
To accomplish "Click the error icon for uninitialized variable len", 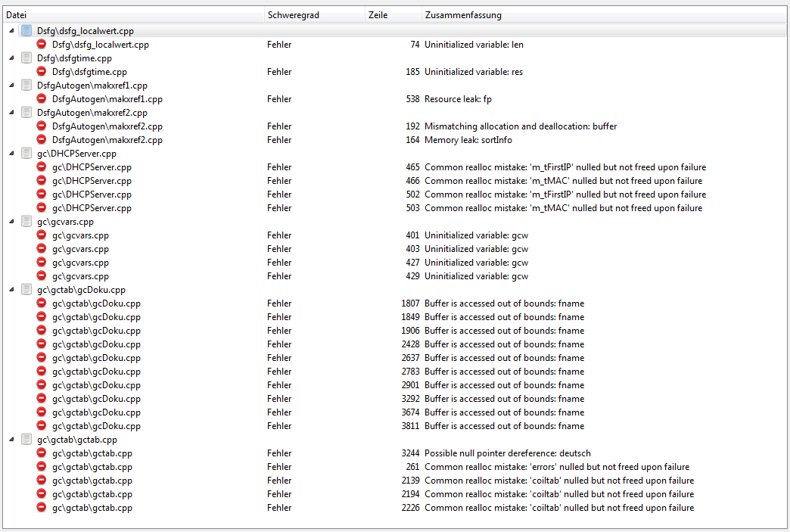I will pos(42,45).
